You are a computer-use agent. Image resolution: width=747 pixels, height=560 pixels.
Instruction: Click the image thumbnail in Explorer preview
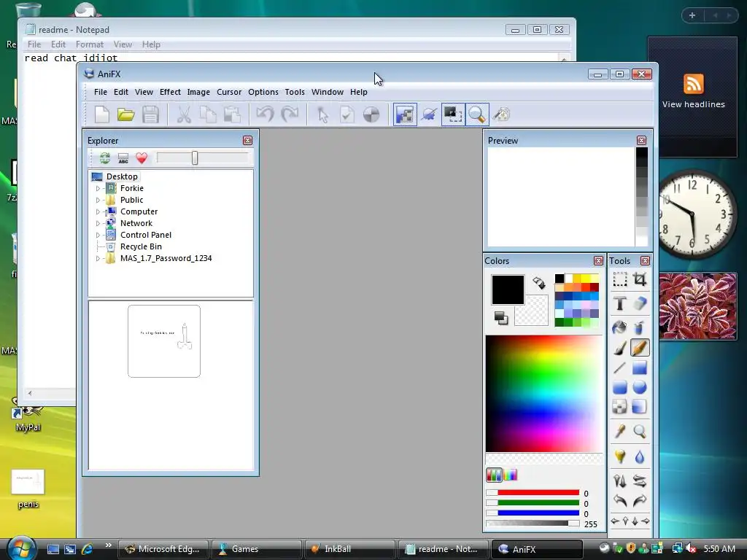click(x=164, y=341)
